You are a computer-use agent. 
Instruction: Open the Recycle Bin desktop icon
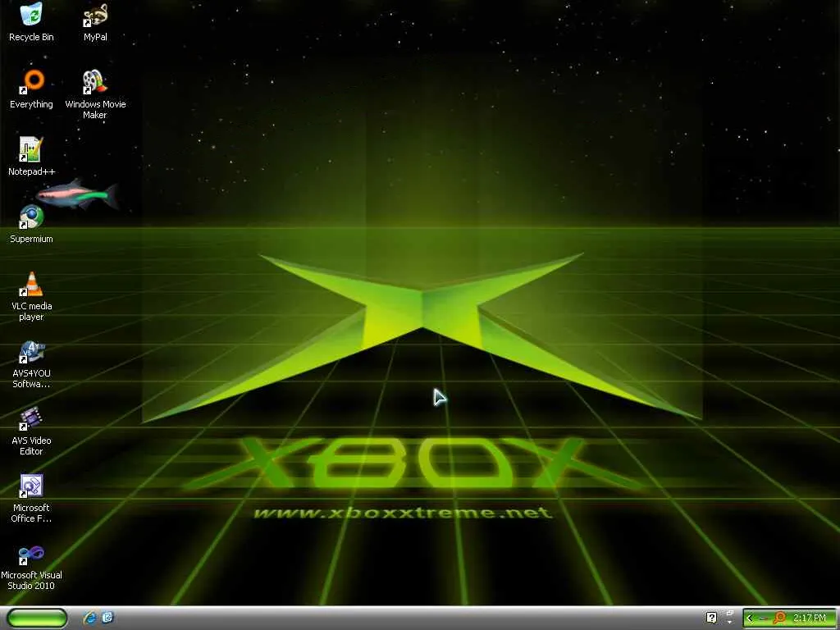(x=31, y=22)
